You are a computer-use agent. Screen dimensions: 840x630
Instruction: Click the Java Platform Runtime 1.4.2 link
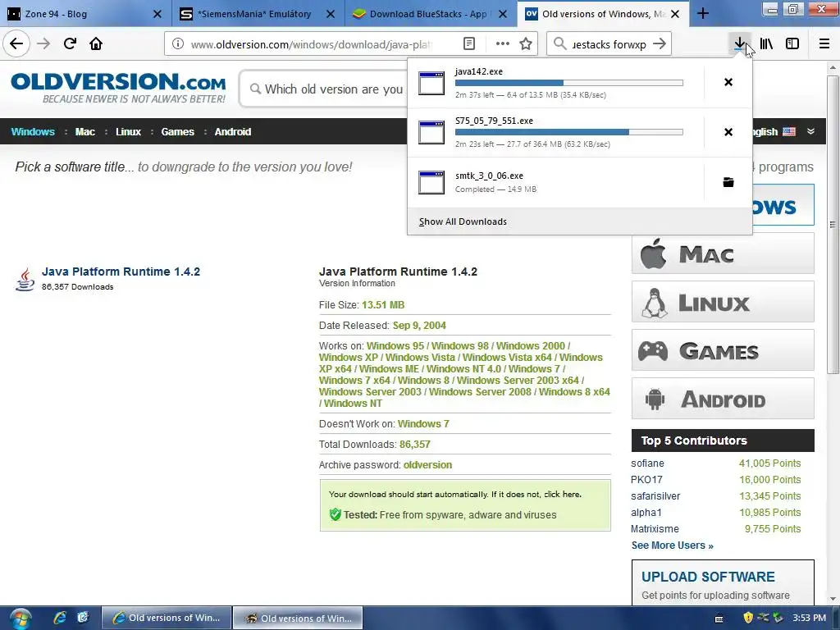pyautogui.click(x=121, y=272)
